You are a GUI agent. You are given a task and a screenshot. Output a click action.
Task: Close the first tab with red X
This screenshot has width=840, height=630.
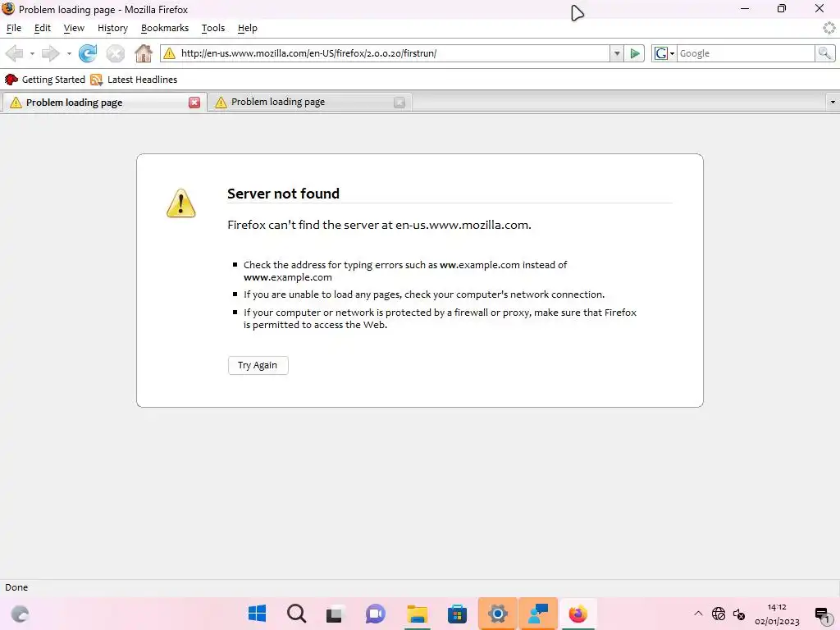point(194,103)
